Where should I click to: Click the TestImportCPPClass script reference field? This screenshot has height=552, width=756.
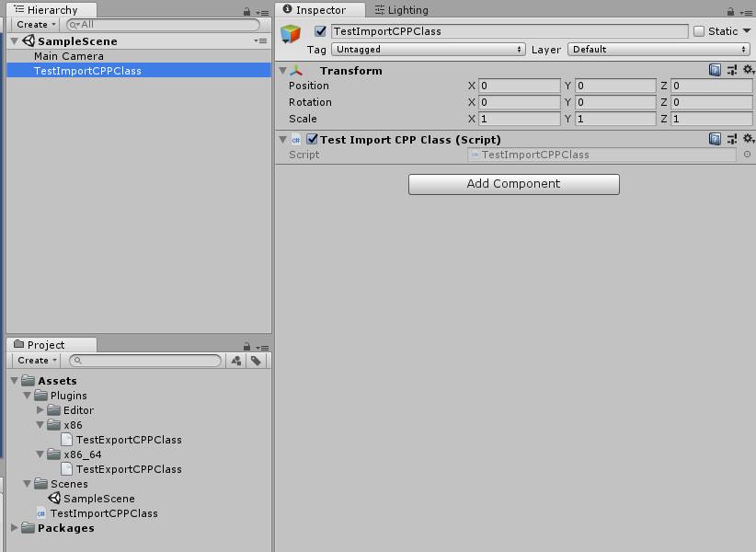coord(601,155)
